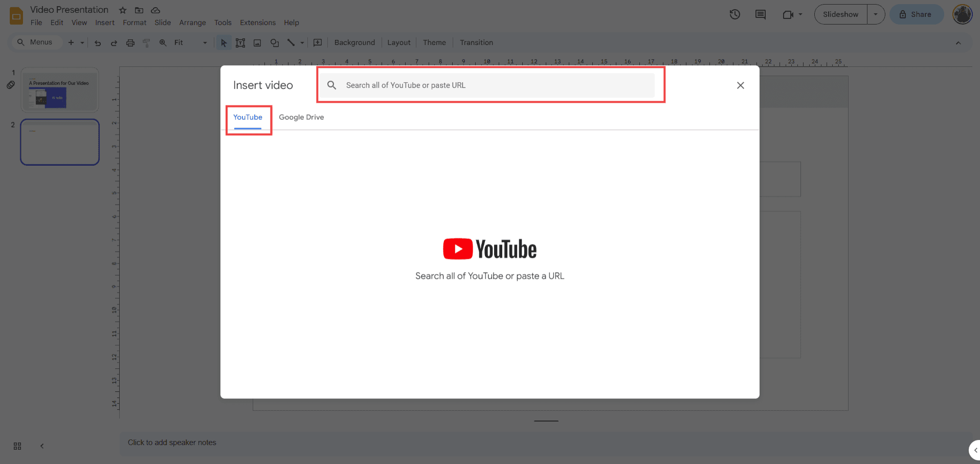Click the Layout button
This screenshot has height=464, width=980.
[x=398, y=42]
